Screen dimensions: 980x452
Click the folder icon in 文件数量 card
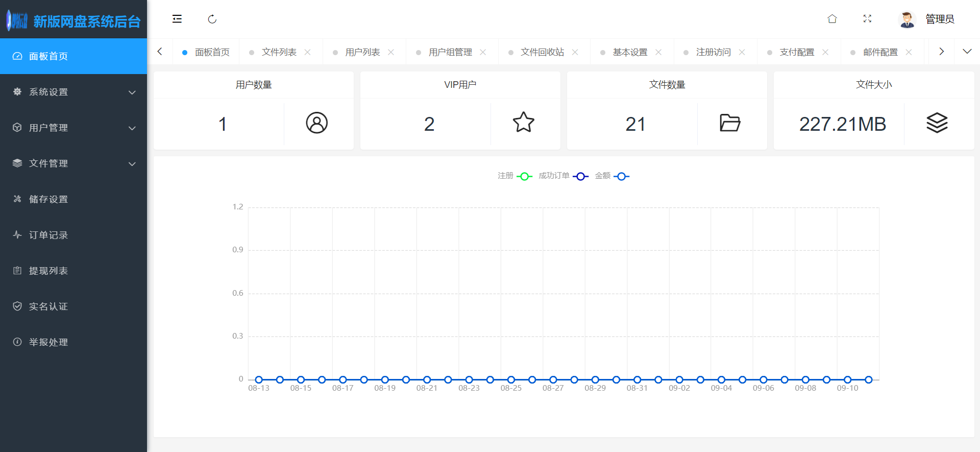[x=730, y=123]
